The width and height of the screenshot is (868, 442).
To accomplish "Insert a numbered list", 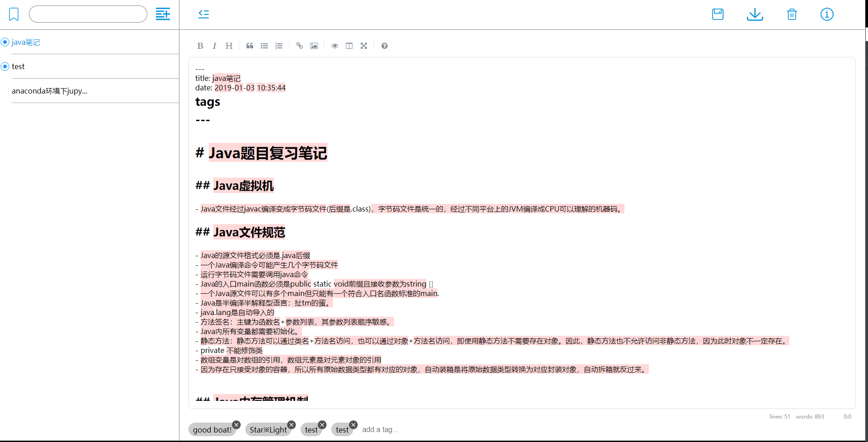I will [x=279, y=46].
